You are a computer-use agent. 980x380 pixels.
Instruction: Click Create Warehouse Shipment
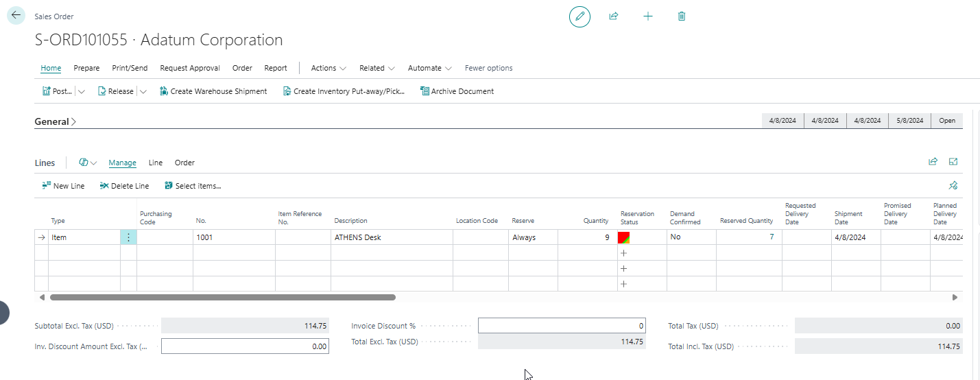(213, 91)
